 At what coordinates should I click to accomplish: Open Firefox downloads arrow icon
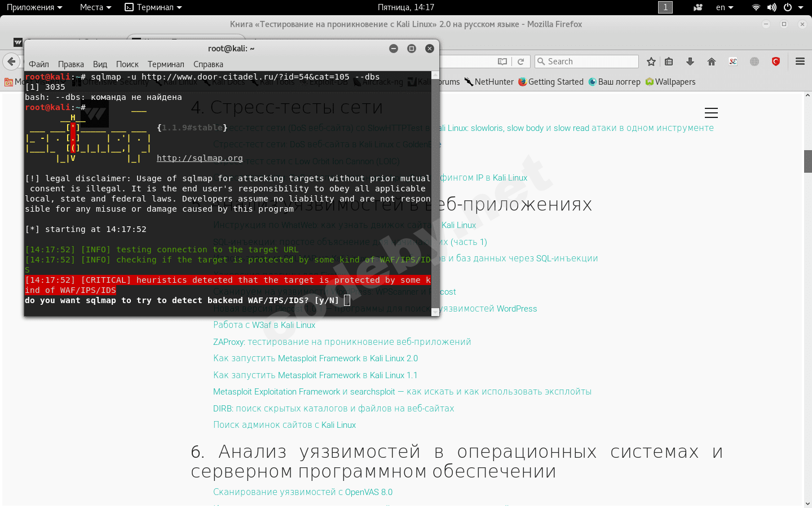tap(690, 62)
